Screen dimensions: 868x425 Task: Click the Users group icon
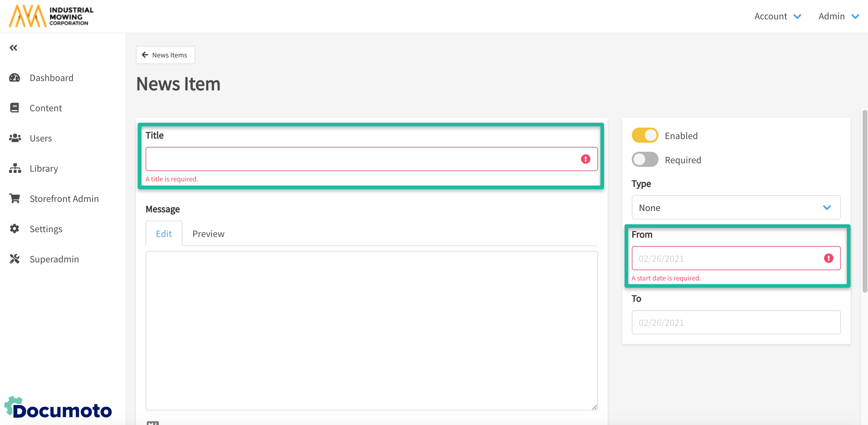point(15,138)
